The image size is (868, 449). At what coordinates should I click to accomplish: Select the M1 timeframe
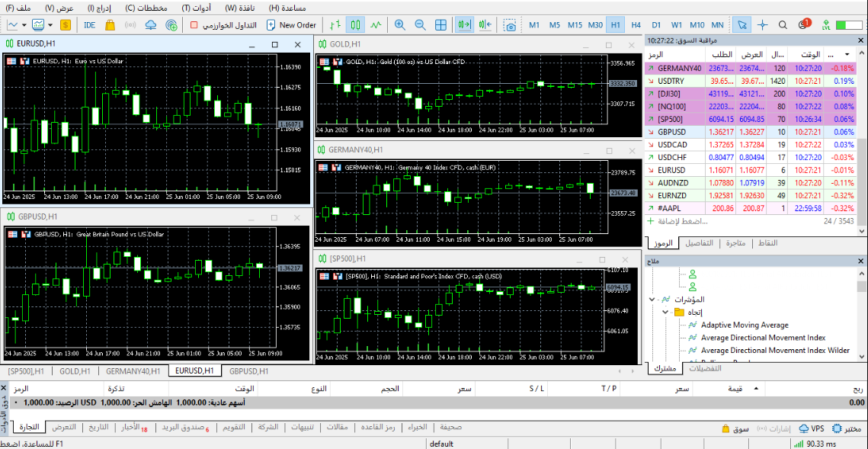[x=534, y=25]
